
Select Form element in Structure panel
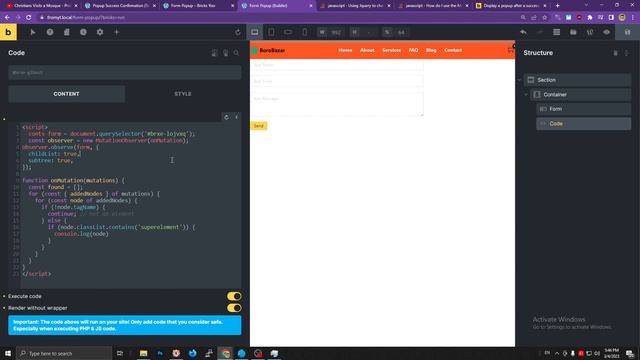click(x=584, y=109)
